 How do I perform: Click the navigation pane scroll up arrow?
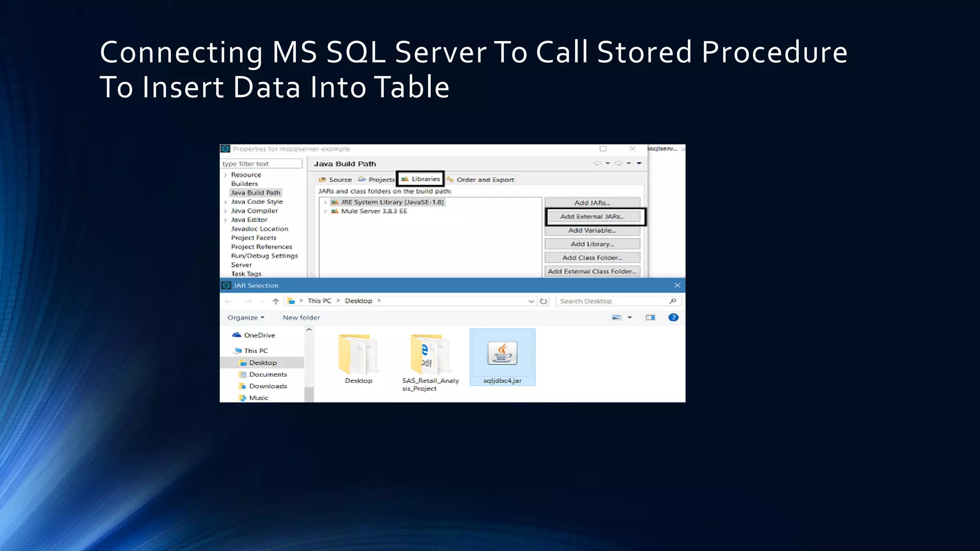309,330
